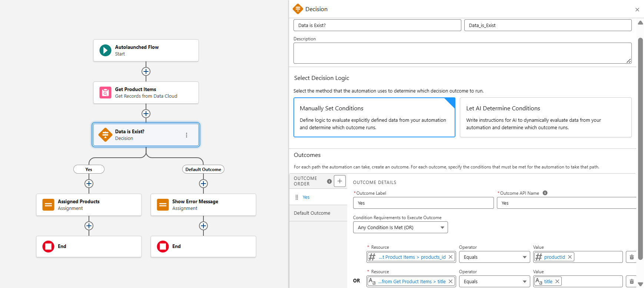Click the Assigned Products assignment icon
644x288 pixels.
coord(48,205)
